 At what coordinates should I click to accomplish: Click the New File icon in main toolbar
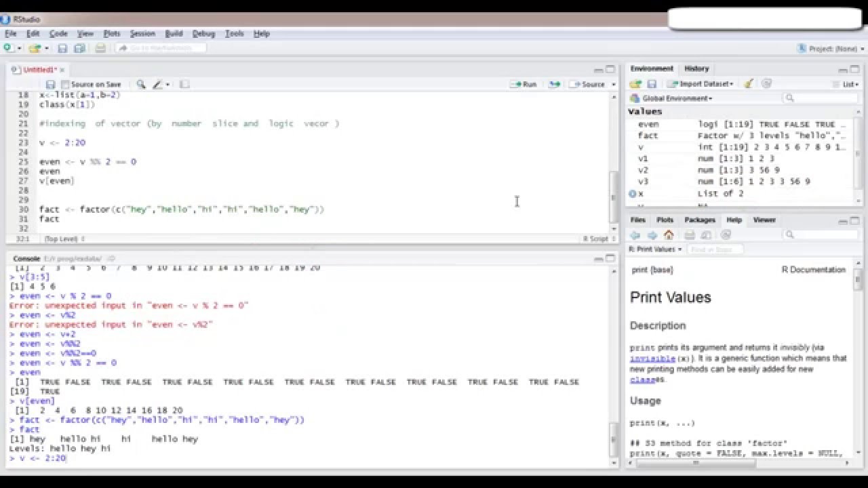coord(8,48)
